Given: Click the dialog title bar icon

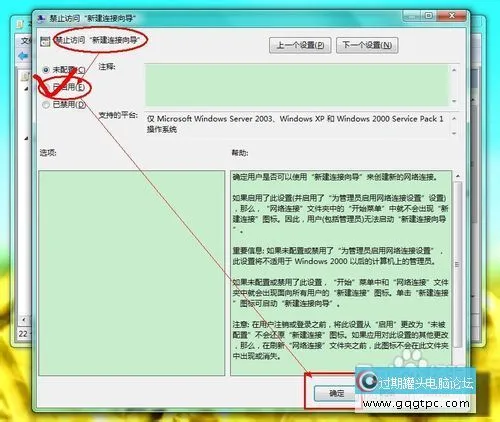Looking at the screenshot, I should tap(41, 18).
